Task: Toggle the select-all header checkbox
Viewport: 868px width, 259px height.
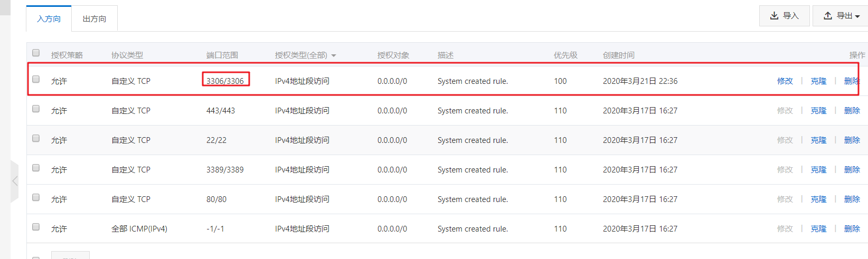Action: click(36, 53)
